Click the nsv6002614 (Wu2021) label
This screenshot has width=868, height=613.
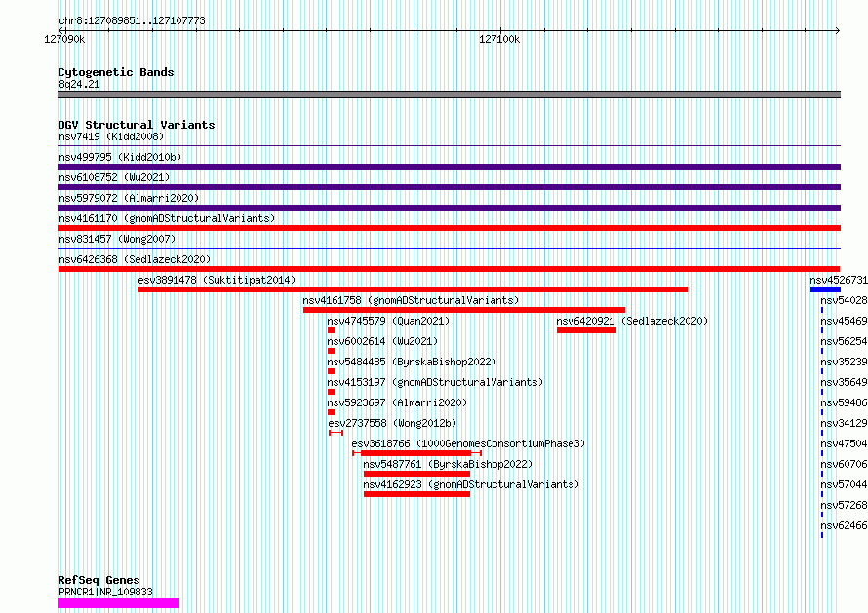[382, 341]
